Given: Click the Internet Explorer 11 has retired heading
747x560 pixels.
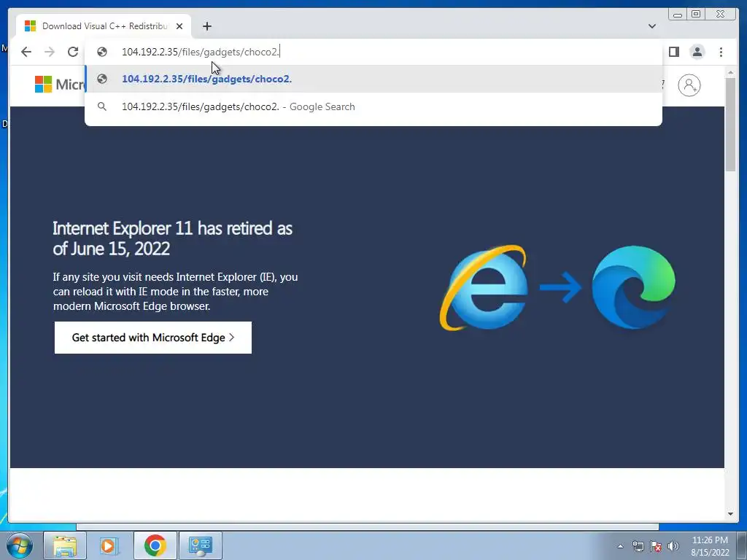Looking at the screenshot, I should (172, 238).
